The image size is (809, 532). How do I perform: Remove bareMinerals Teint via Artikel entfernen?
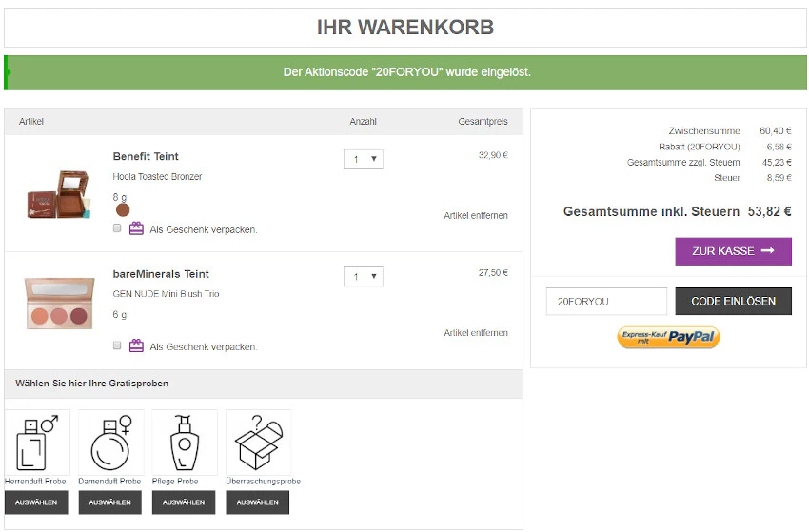[476, 333]
